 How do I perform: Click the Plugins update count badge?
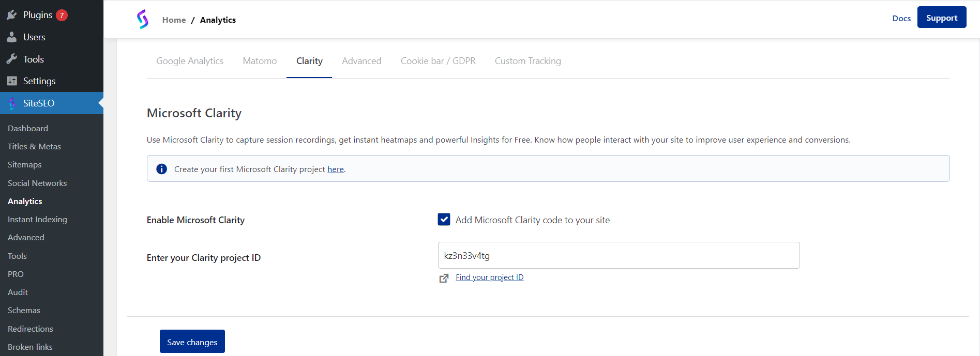tap(62, 15)
